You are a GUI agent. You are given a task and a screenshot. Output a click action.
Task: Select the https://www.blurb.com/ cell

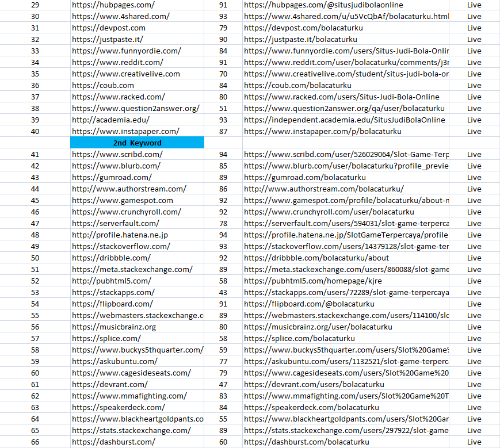[x=137, y=166]
